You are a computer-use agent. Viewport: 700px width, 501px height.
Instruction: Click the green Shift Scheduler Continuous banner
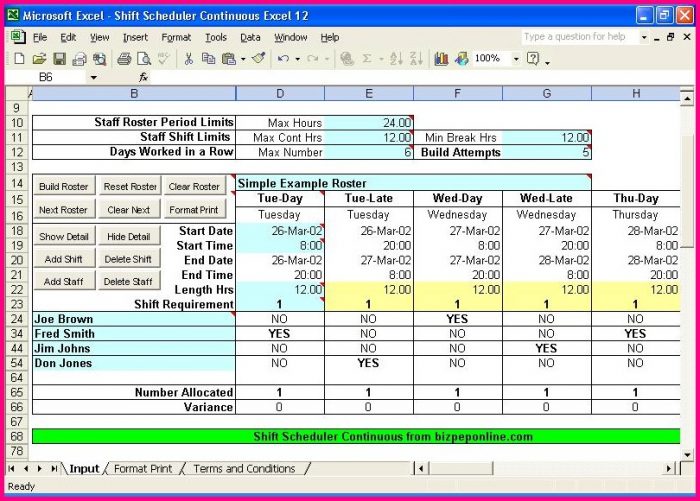tap(356, 436)
